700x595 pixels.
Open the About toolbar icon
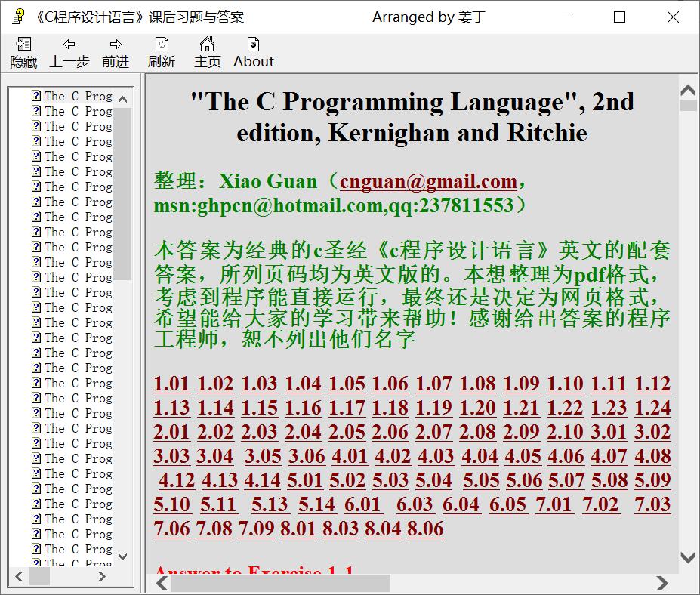click(x=253, y=45)
